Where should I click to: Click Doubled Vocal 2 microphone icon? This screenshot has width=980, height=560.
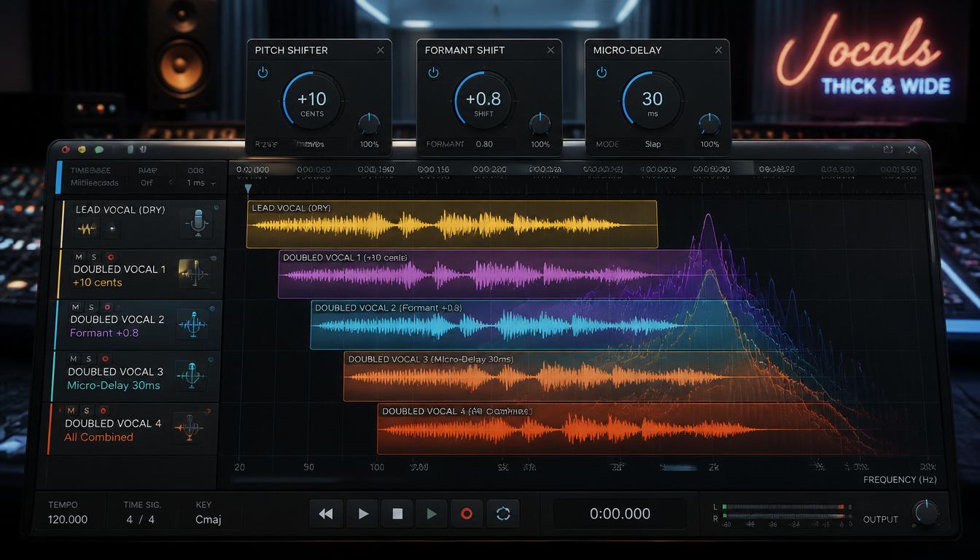(192, 324)
